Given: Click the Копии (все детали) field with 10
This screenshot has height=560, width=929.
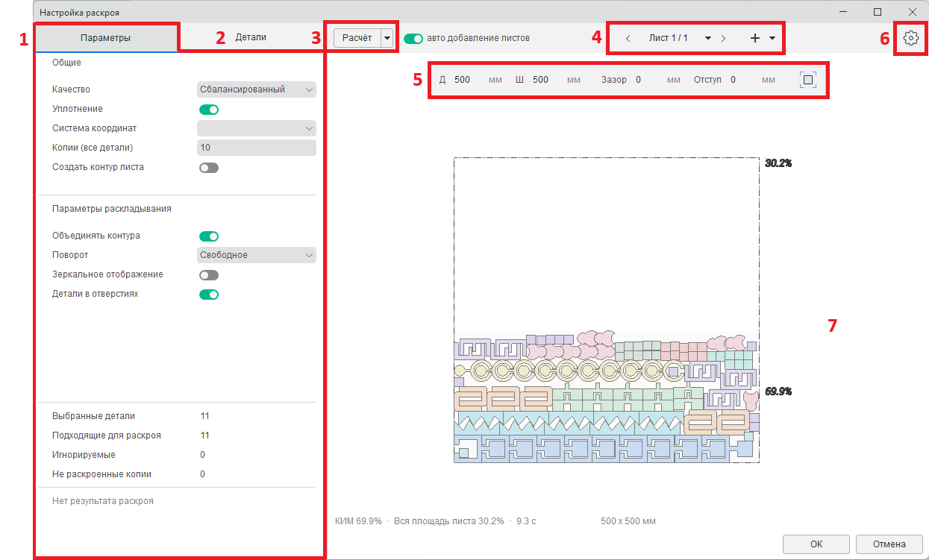Looking at the screenshot, I should point(257,148).
